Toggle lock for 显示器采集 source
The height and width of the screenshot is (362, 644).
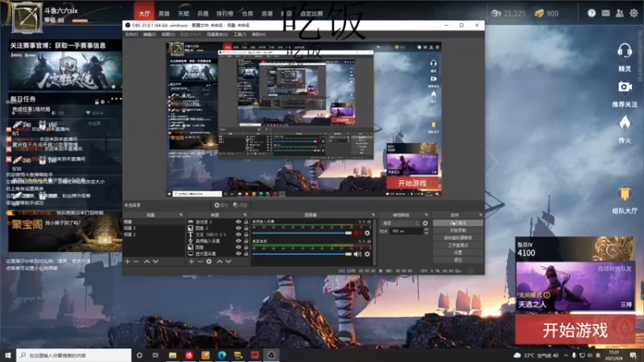click(246, 253)
